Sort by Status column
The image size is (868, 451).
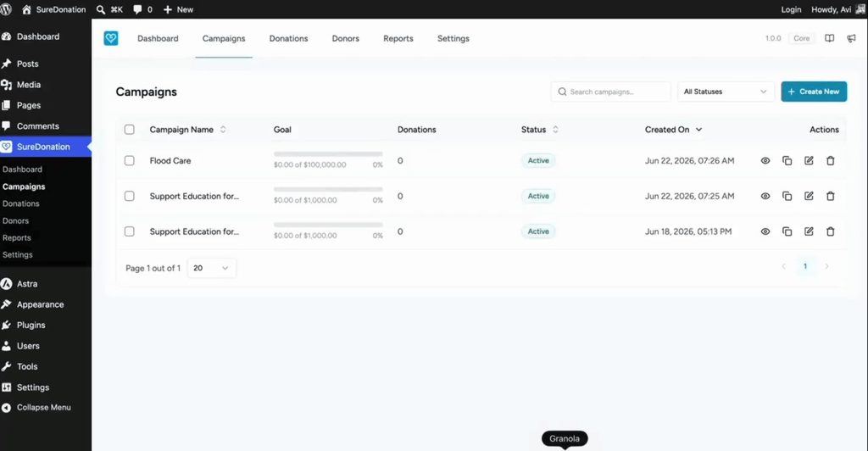pyautogui.click(x=540, y=130)
